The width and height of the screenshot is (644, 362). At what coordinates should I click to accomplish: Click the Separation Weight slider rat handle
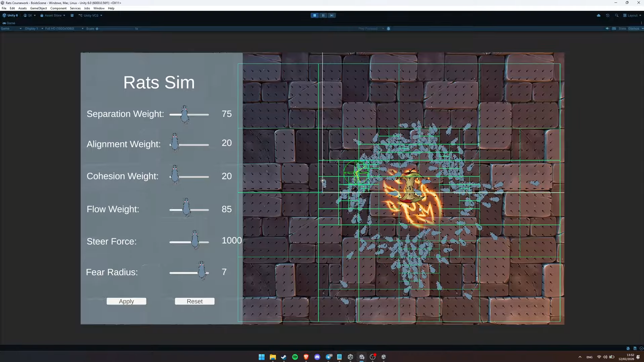tap(185, 115)
